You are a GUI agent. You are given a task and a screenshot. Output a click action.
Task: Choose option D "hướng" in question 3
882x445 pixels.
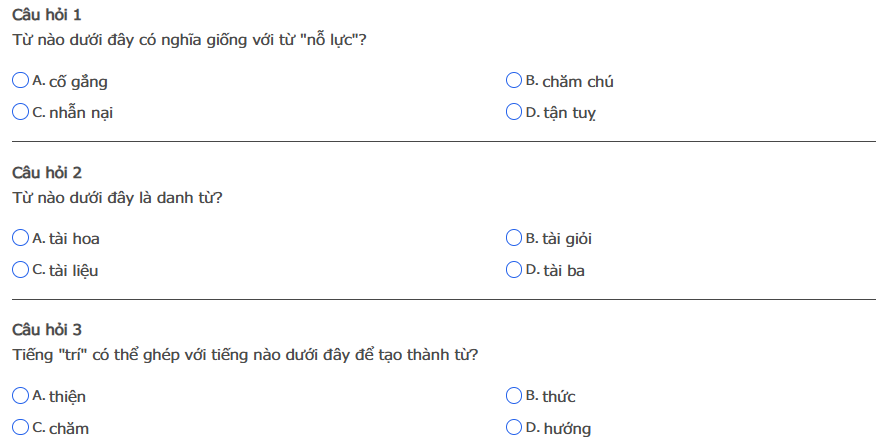click(x=515, y=428)
